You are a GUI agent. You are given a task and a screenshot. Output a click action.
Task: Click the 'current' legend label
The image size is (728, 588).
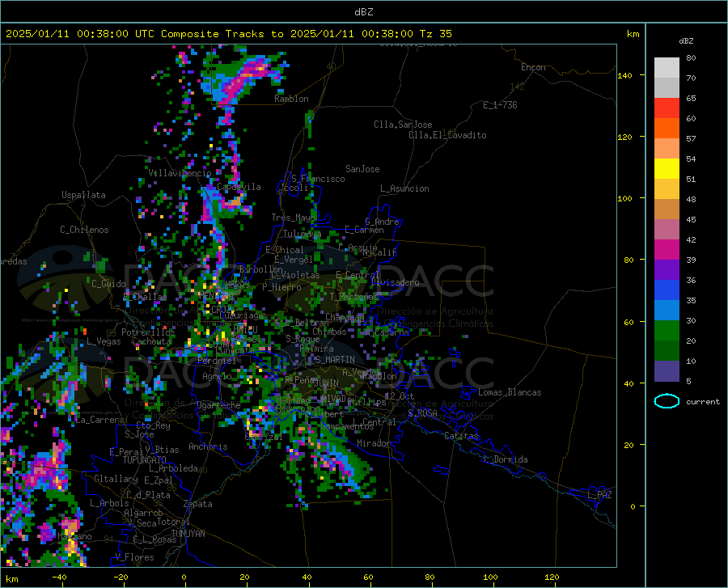(703, 402)
